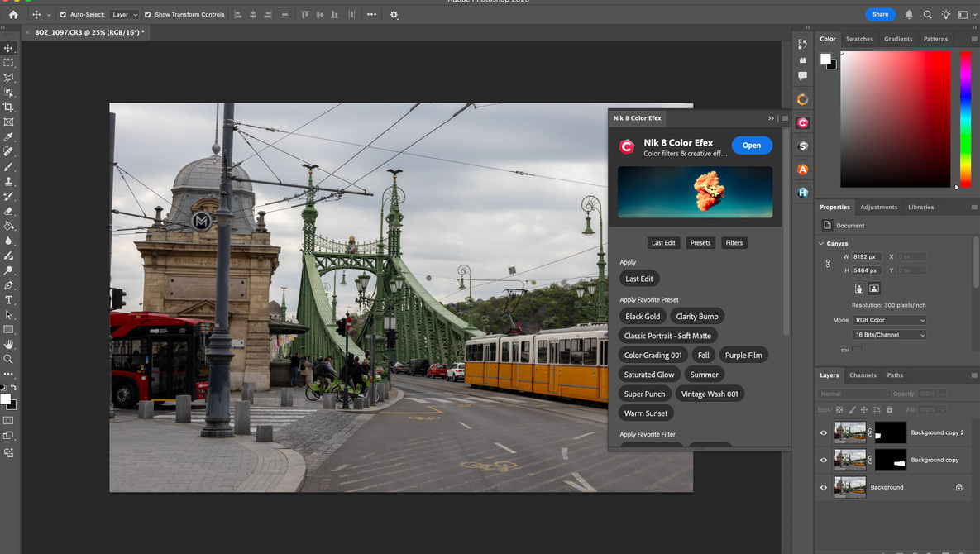Screen dimensions: 980x554
Task: Open the layer Fill dropdown arrow
Action: 942,410
